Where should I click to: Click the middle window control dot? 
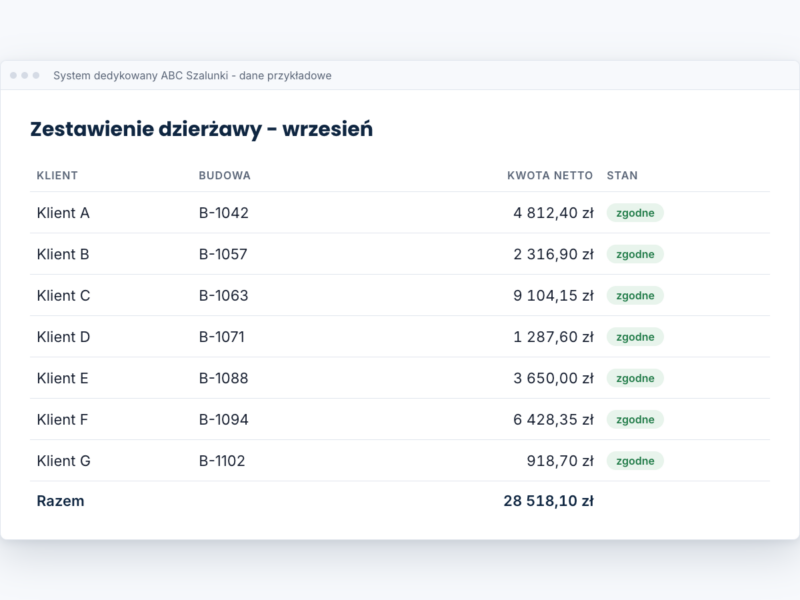coord(24,76)
